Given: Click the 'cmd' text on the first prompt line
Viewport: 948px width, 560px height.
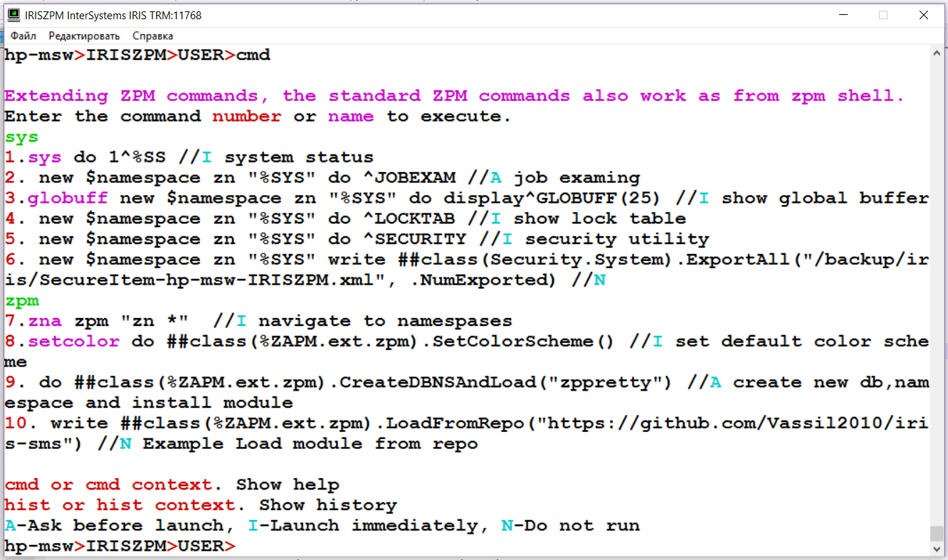Looking at the screenshot, I should pyautogui.click(x=253, y=55).
